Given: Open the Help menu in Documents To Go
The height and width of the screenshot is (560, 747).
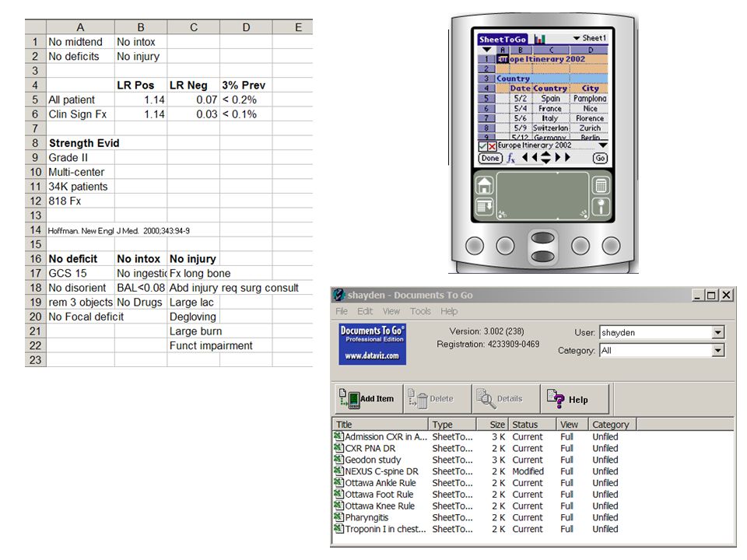Looking at the screenshot, I should click(x=449, y=311).
